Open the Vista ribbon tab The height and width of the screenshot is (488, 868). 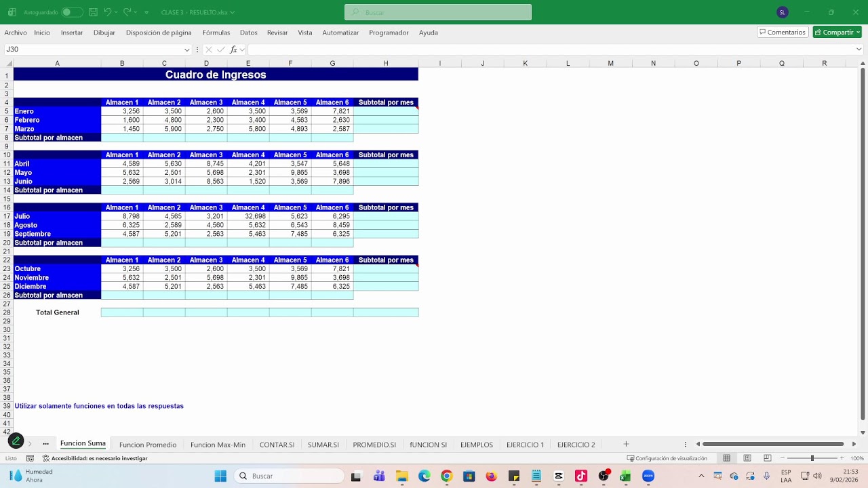(x=305, y=33)
